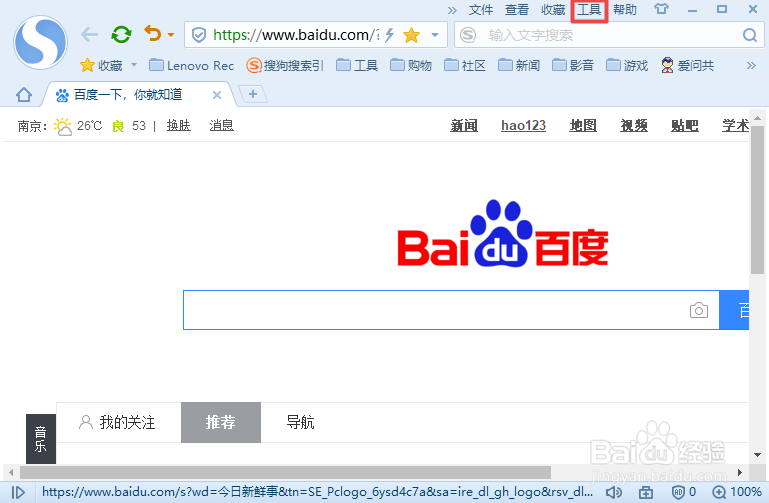This screenshot has width=769, height=503.
Task: Open the 影音 bookmark folder
Action: (x=573, y=65)
